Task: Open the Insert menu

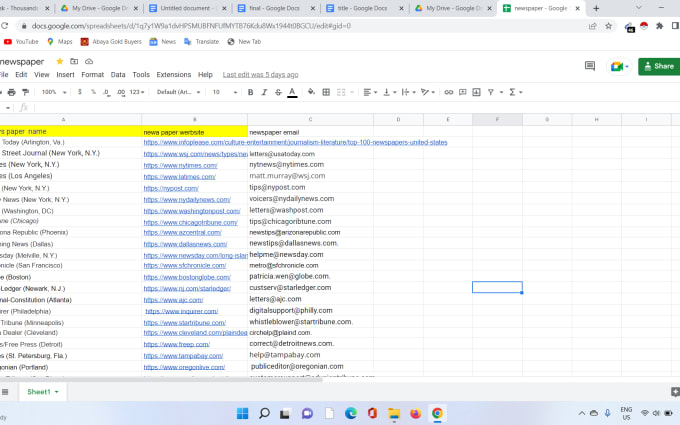Action: pos(65,75)
